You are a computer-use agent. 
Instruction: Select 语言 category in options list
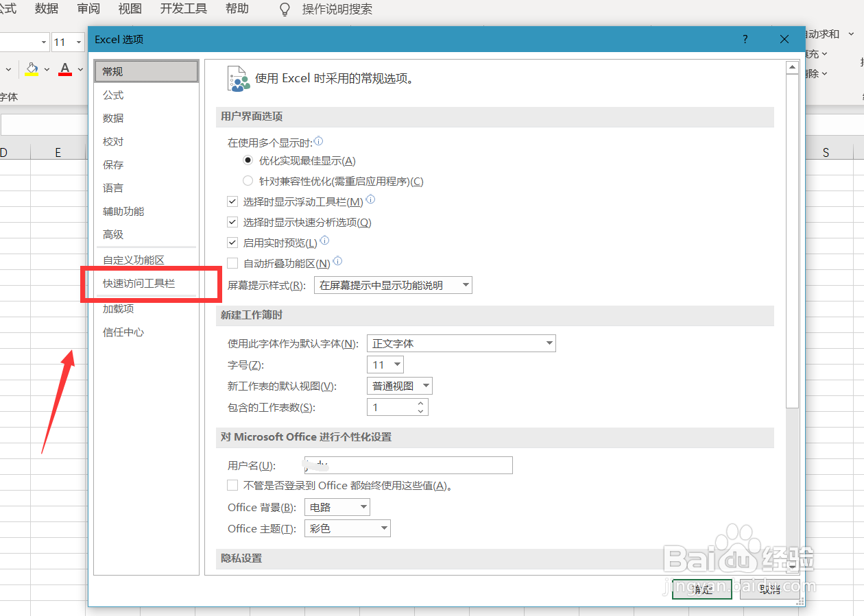(147, 188)
